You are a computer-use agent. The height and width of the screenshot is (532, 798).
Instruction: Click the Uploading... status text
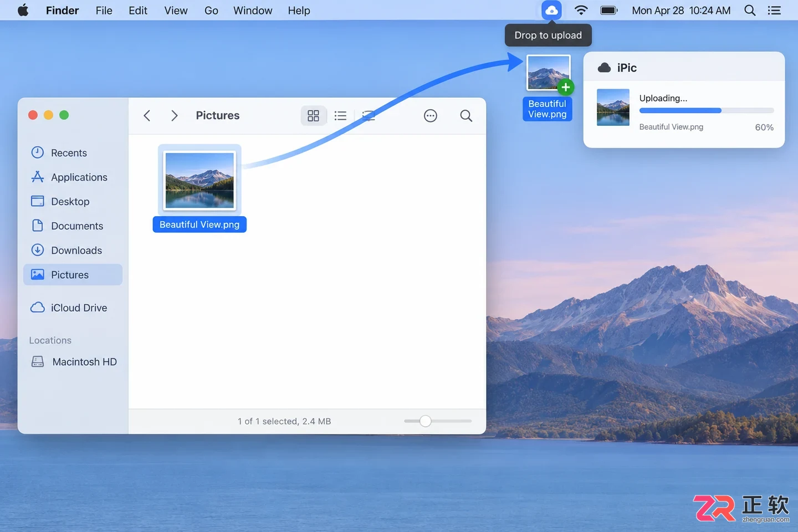coord(663,98)
